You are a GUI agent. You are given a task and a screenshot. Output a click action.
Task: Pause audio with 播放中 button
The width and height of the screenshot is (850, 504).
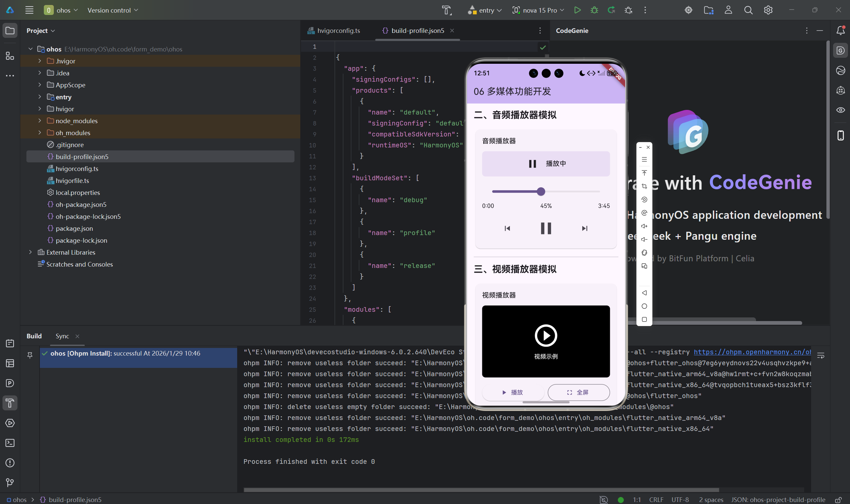pyautogui.click(x=546, y=164)
